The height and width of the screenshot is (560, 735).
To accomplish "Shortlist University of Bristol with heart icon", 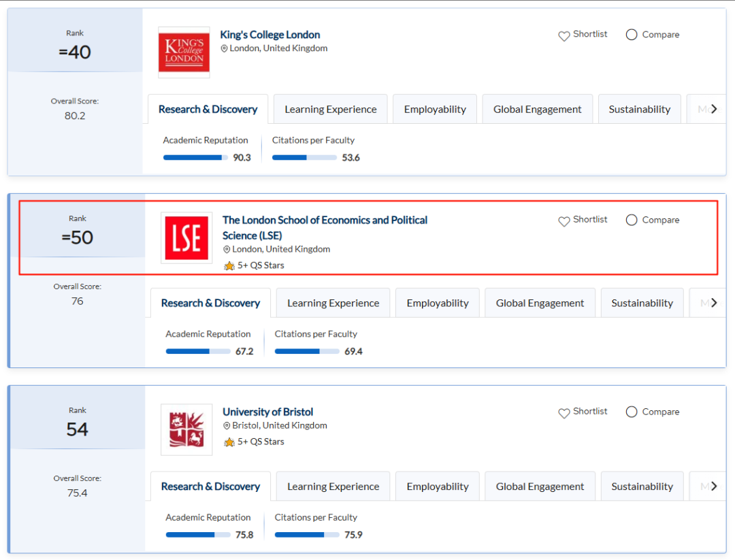I will coord(564,412).
